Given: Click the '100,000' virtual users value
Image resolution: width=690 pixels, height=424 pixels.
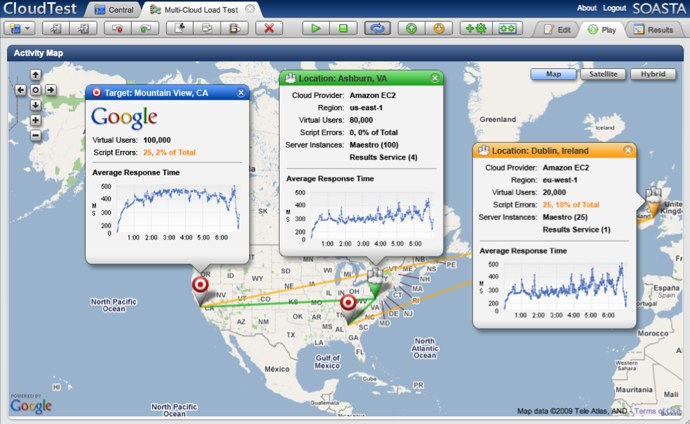Looking at the screenshot, I should [157, 140].
